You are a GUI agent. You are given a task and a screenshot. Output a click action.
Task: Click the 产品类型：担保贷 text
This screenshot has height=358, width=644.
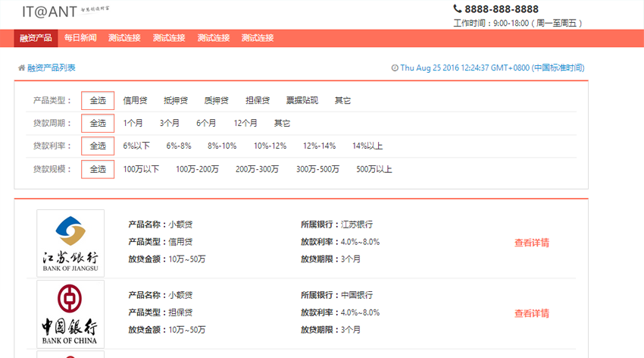(160, 312)
